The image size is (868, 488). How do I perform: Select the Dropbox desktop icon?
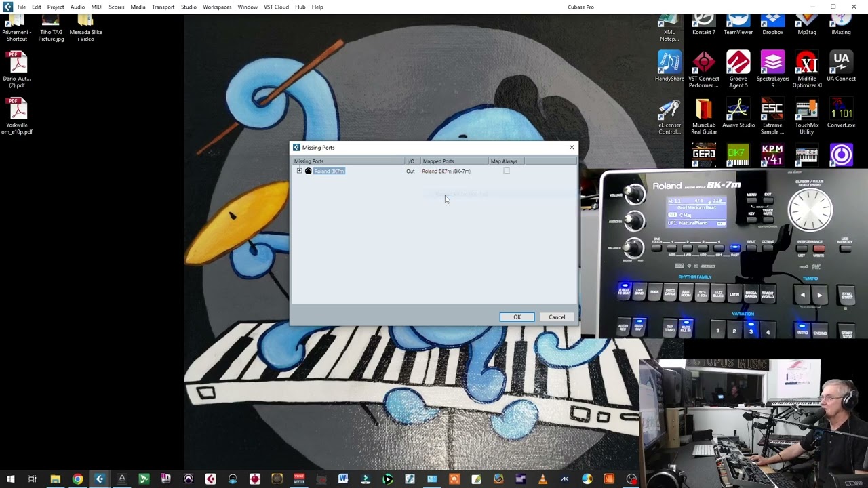pyautogui.click(x=772, y=24)
